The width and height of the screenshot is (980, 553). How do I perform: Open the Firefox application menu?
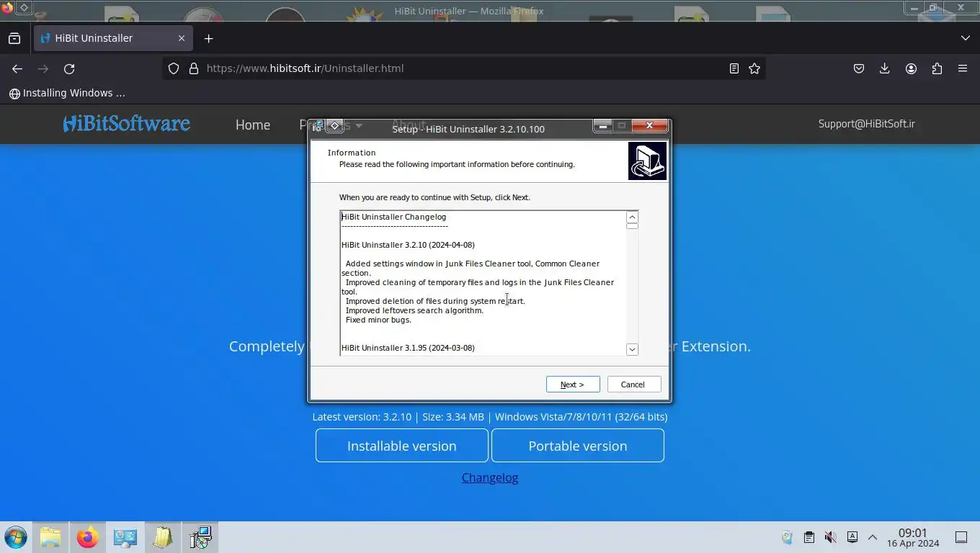click(963, 68)
